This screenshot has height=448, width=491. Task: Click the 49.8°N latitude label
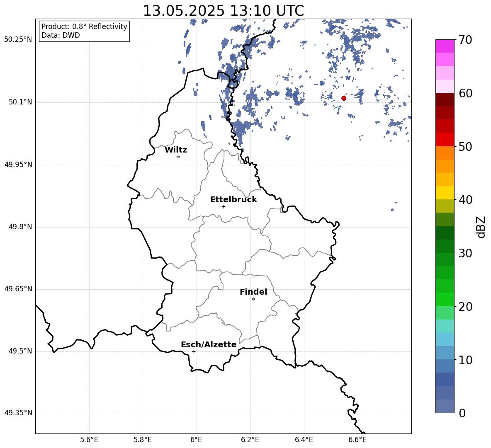pyautogui.click(x=20, y=227)
